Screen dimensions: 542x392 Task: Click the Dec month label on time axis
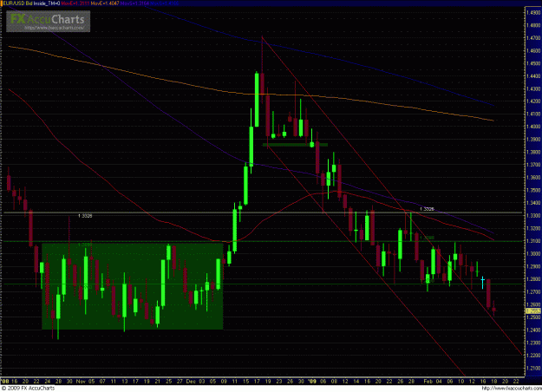[191, 382]
